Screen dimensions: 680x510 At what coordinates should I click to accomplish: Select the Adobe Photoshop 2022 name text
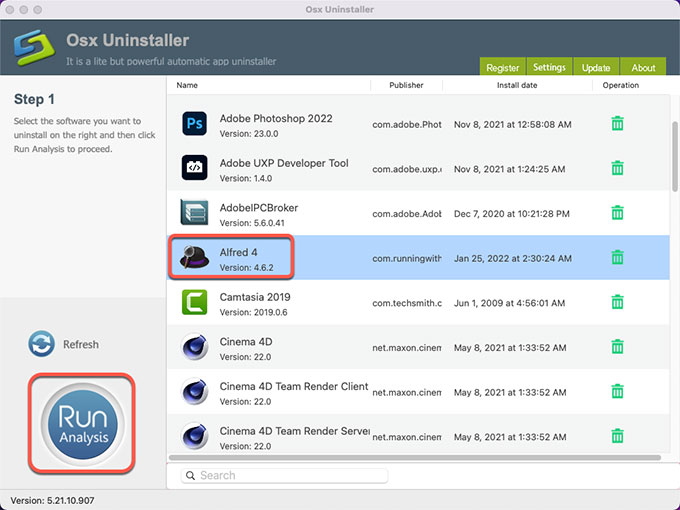pyautogui.click(x=276, y=118)
